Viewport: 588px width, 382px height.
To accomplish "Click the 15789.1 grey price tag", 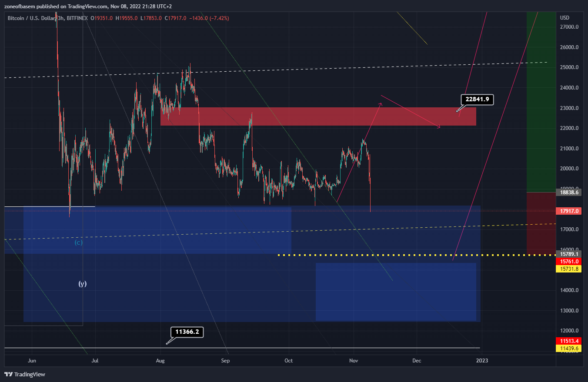I will (x=569, y=254).
